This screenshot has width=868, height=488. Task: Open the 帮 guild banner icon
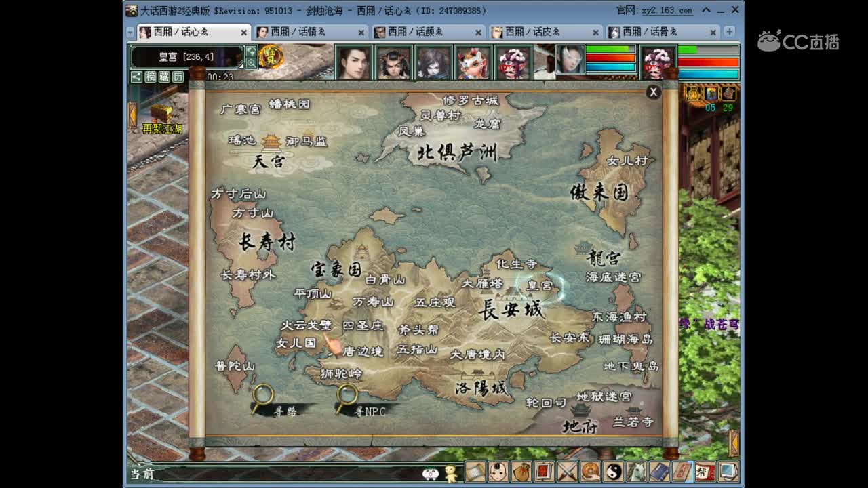[x=706, y=471]
